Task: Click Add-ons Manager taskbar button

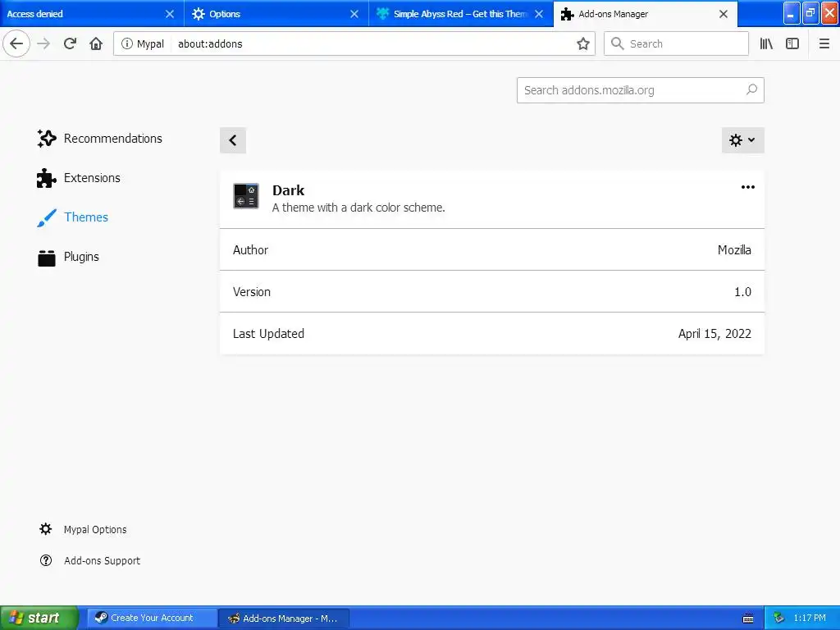Action: [285, 618]
